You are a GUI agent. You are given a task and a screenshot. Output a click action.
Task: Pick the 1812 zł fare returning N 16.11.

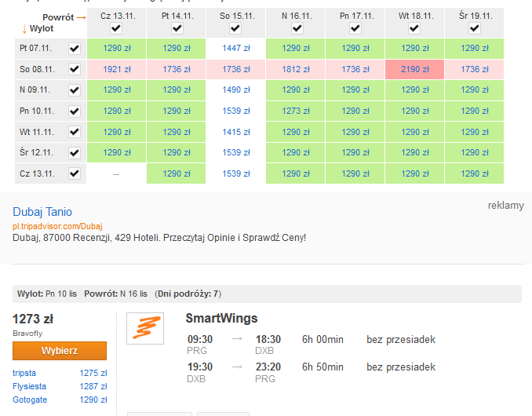pyautogui.click(x=296, y=69)
